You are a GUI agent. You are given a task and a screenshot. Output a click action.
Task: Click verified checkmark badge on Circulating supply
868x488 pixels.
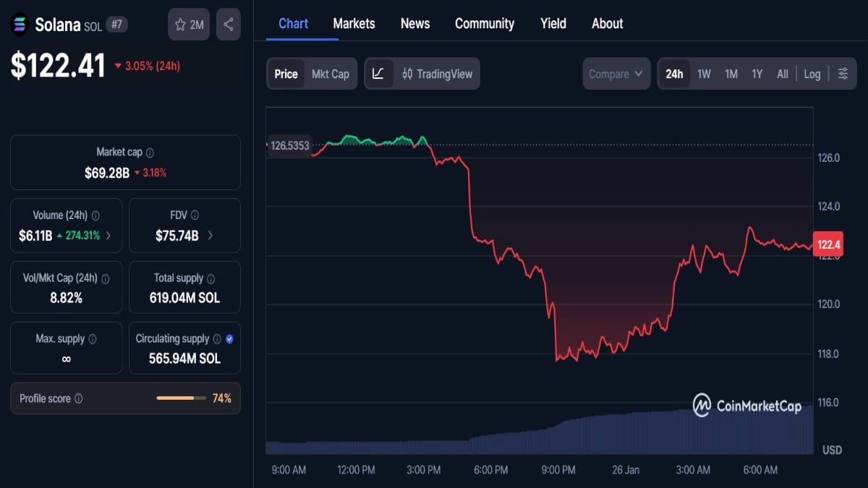pos(229,339)
